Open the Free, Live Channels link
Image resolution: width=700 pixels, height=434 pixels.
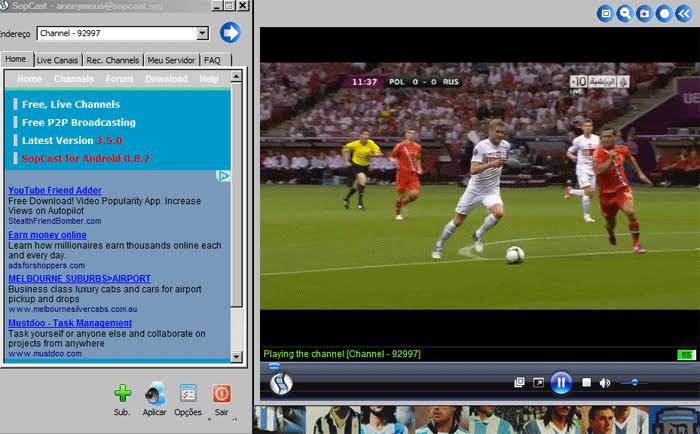tap(71, 104)
